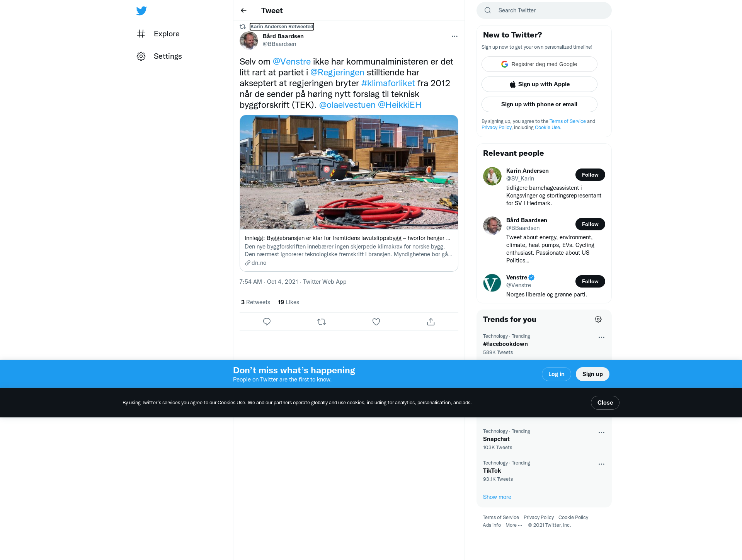
Task: Follow Karin Andersen
Action: (x=590, y=175)
